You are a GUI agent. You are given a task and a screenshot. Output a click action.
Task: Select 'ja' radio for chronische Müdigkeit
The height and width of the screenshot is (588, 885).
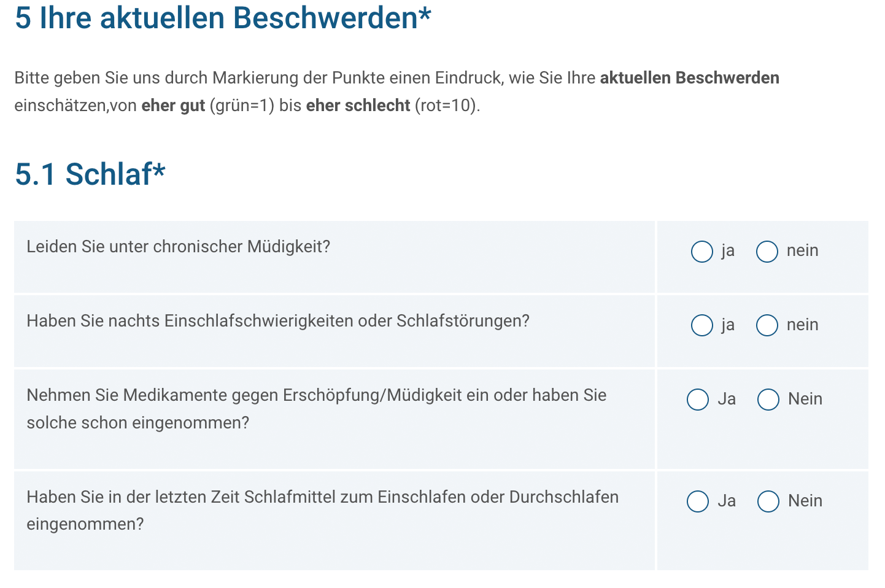(x=702, y=252)
